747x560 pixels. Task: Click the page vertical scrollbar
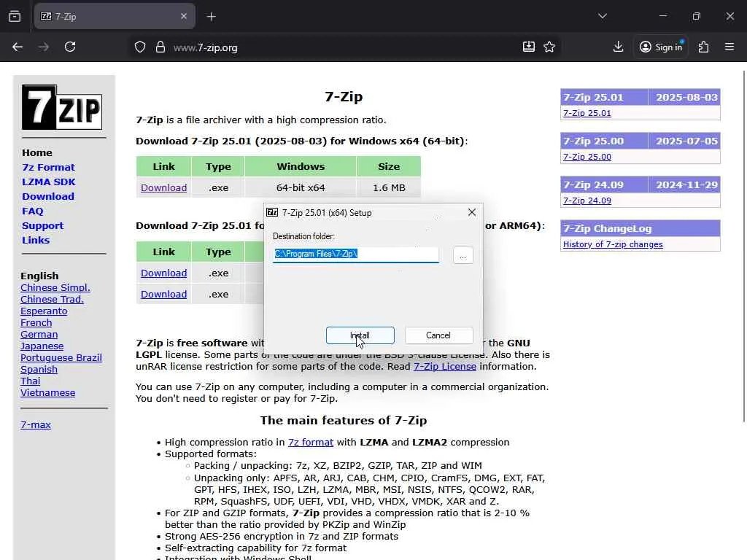click(x=743, y=246)
